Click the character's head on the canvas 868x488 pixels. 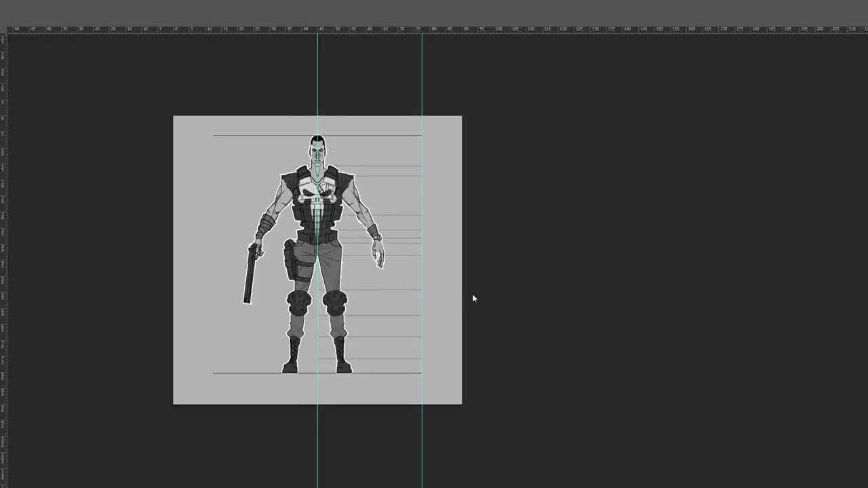[x=317, y=150]
